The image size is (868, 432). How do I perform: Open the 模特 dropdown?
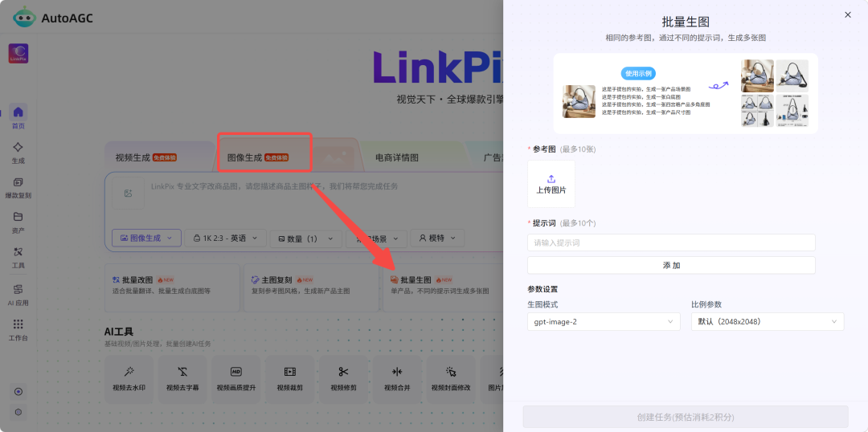436,238
